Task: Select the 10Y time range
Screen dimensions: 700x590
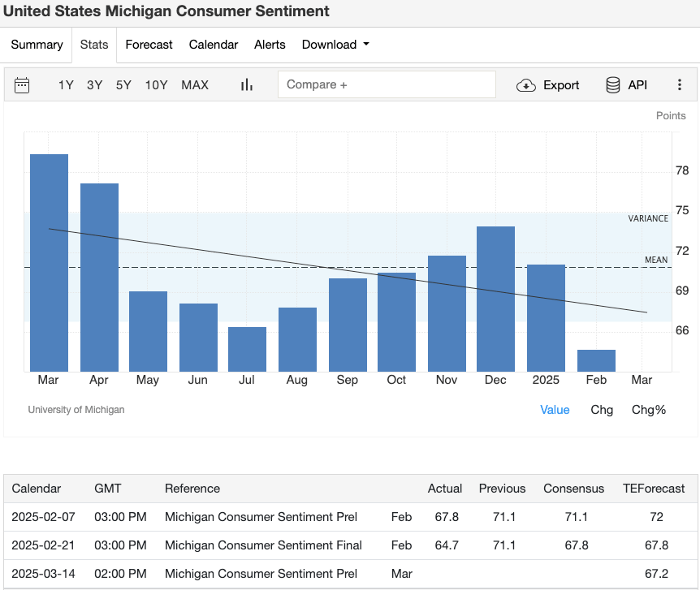Action: (x=156, y=84)
